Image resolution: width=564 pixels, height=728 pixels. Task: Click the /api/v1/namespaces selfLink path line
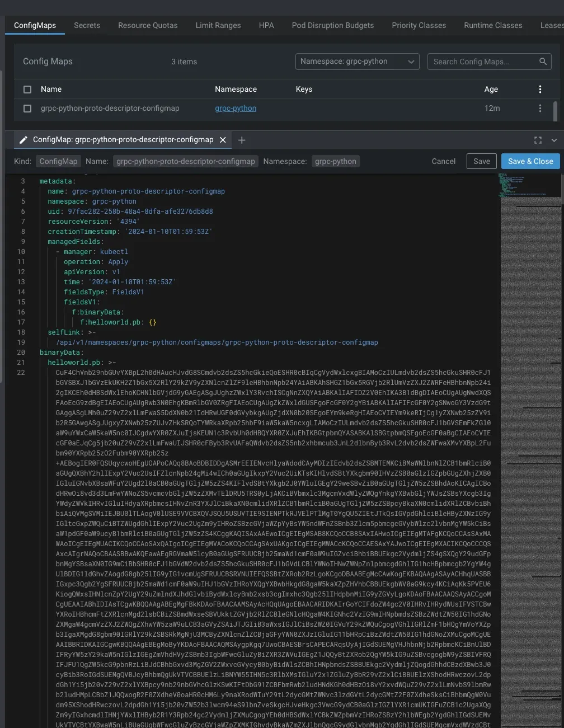pos(217,342)
